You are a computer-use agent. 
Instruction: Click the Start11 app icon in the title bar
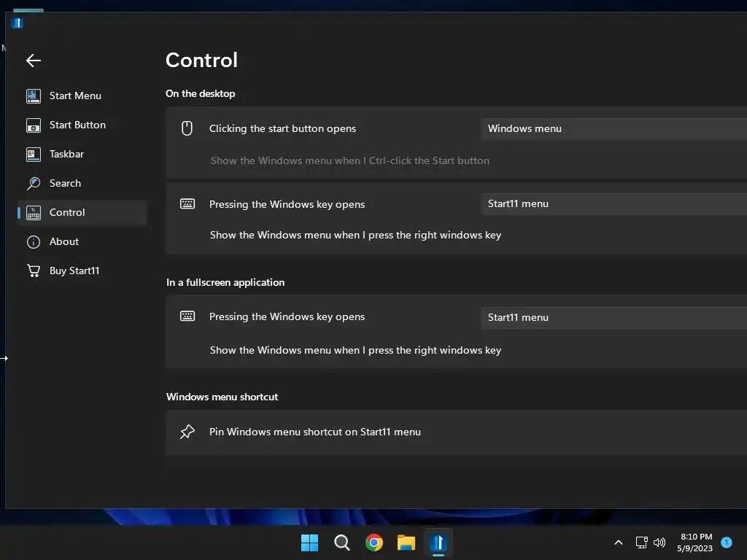click(x=18, y=23)
